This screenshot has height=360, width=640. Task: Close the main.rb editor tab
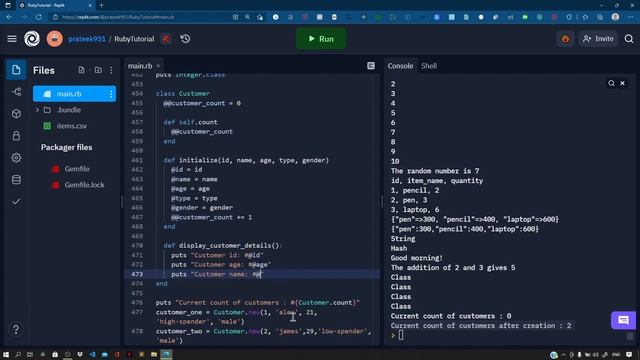coord(158,66)
